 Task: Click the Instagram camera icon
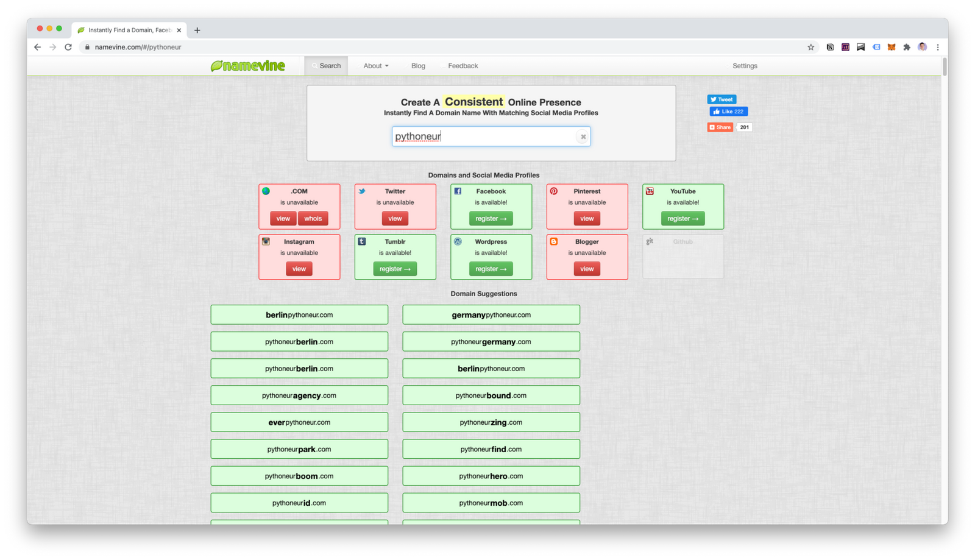click(266, 241)
